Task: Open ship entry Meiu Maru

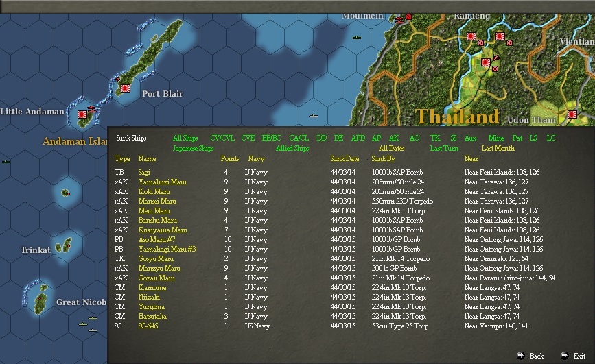Action: click(x=154, y=210)
